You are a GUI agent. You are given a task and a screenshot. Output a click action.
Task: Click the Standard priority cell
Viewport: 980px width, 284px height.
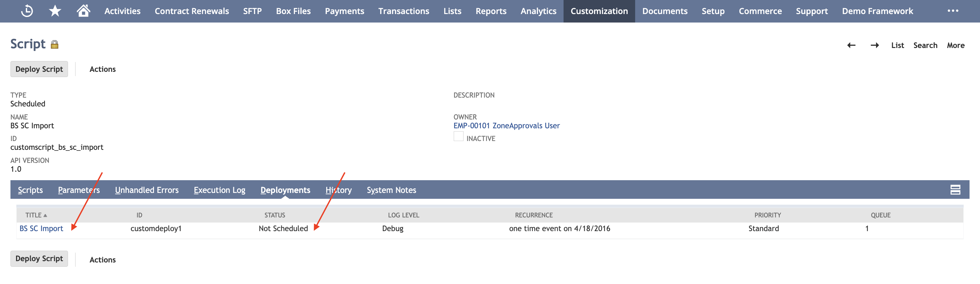coord(764,229)
